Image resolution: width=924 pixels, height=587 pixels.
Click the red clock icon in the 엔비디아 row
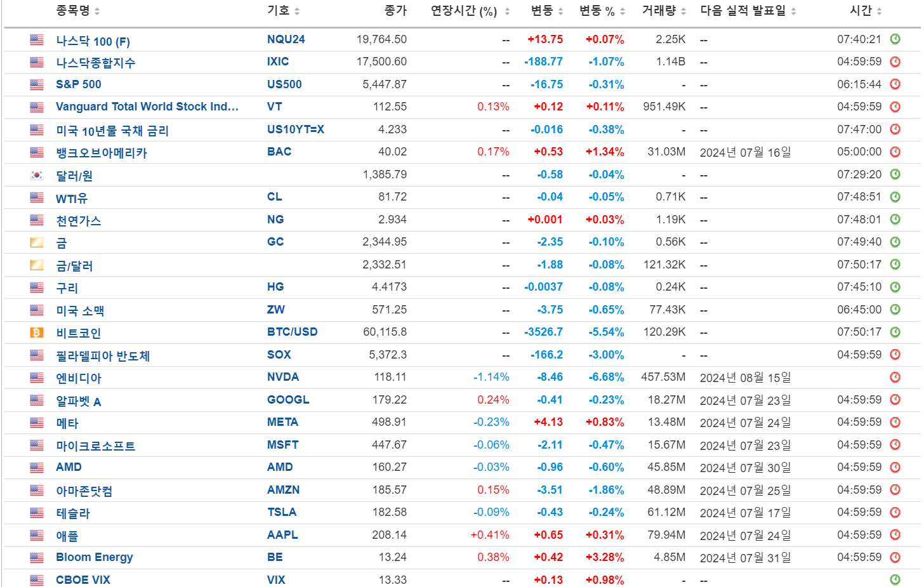(x=895, y=378)
